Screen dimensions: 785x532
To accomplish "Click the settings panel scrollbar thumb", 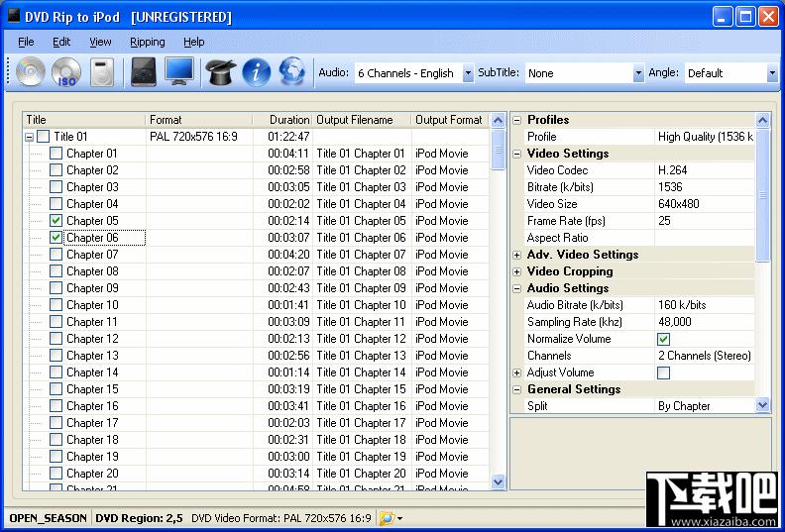I will coord(762,195).
